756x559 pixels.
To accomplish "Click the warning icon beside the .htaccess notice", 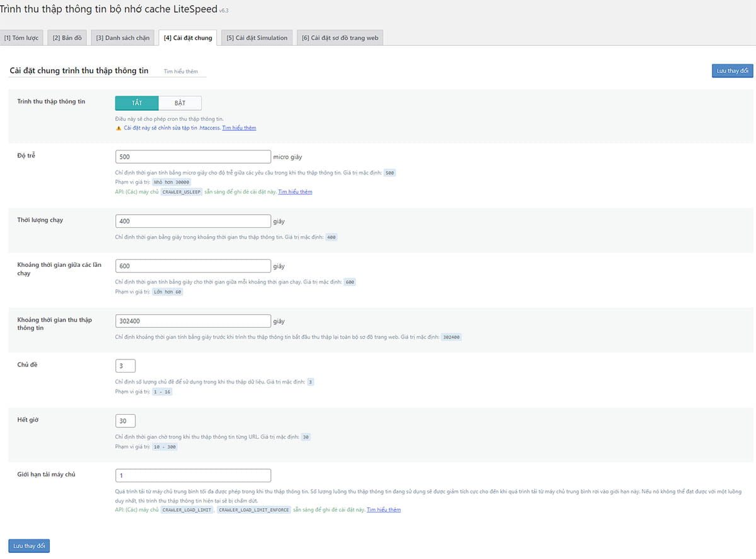I will click(x=118, y=128).
